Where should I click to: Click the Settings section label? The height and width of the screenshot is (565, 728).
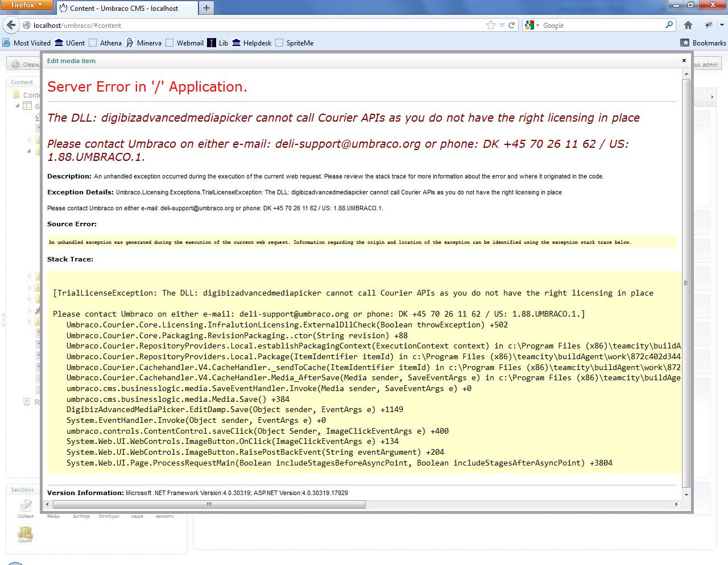(81, 516)
